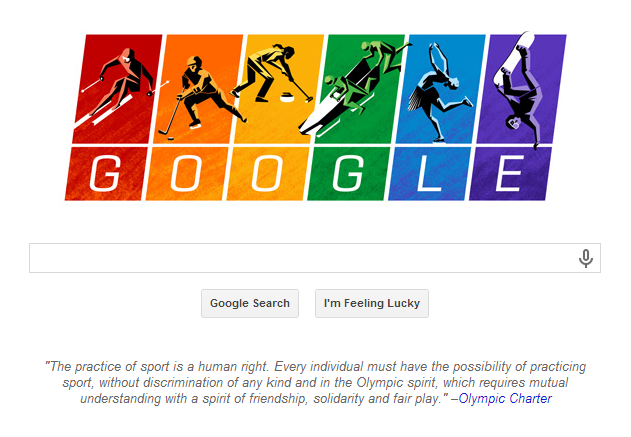Click the green bobsled team panel

(360, 89)
